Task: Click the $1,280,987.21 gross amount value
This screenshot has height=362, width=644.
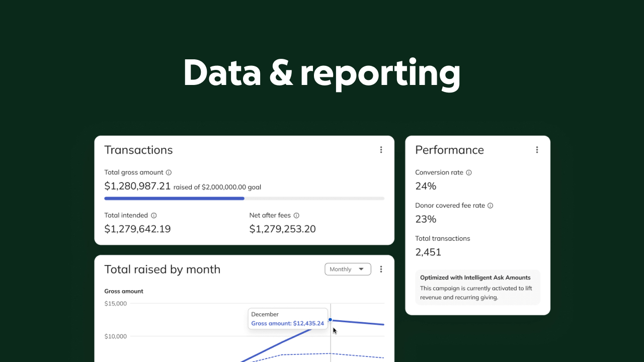Action: click(x=137, y=186)
